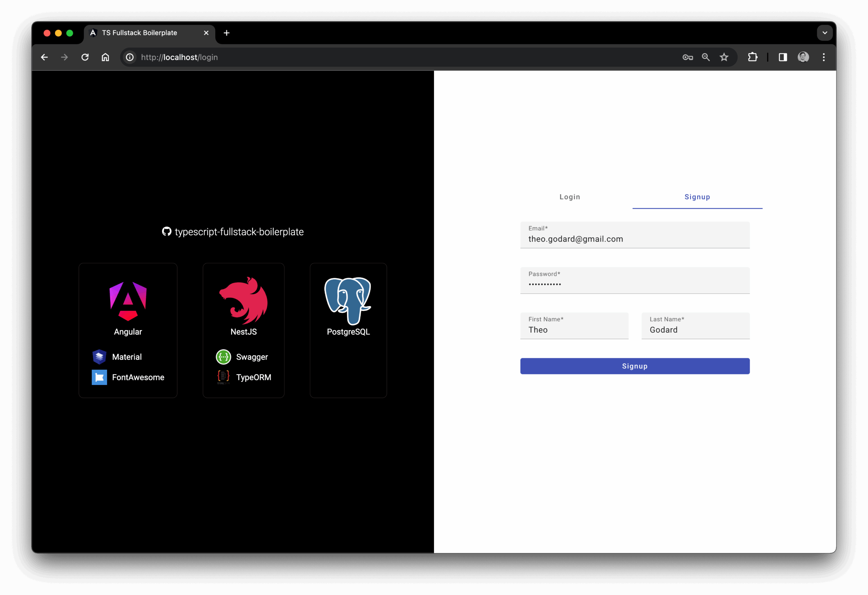Viewport: 868px width, 595px height.
Task: Open the extensions puzzle icon
Action: 753,57
